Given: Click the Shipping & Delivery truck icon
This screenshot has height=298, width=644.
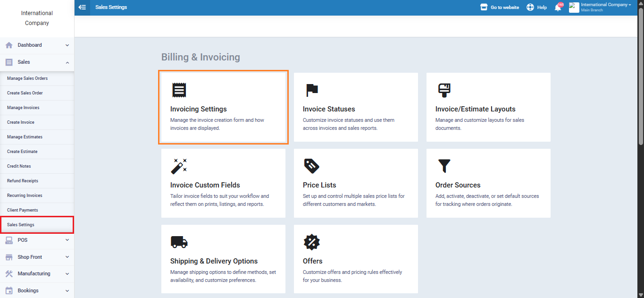Looking at the screenshot, I should [179, 242].
